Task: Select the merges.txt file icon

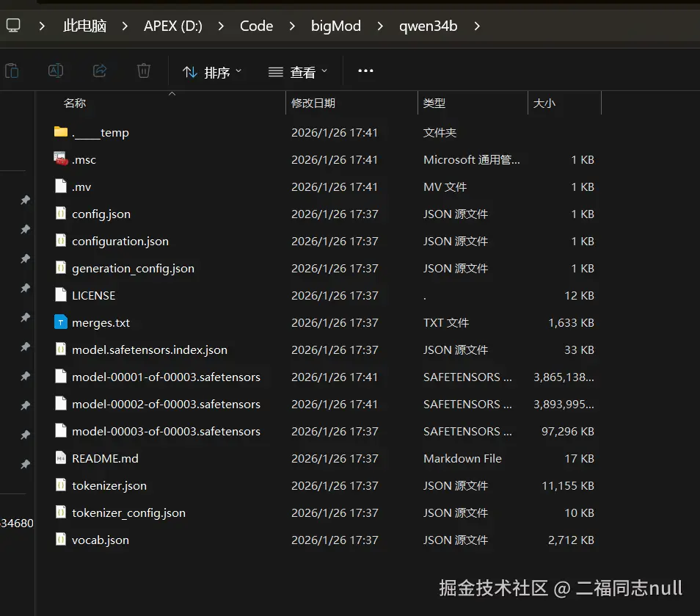Action: pyautogui.click(x=61, y=322)
